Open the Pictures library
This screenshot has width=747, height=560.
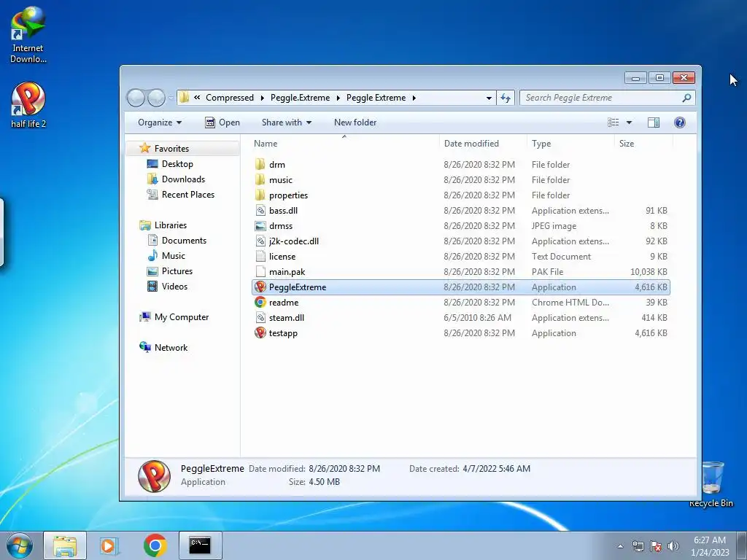tap(177, 271)
